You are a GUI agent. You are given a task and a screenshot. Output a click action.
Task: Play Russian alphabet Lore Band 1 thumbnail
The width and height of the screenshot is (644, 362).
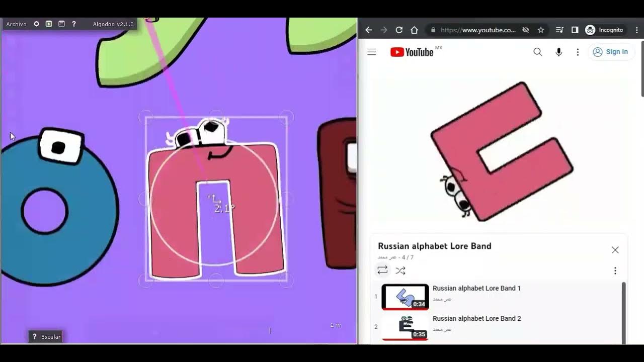click(x=405, y=297)
